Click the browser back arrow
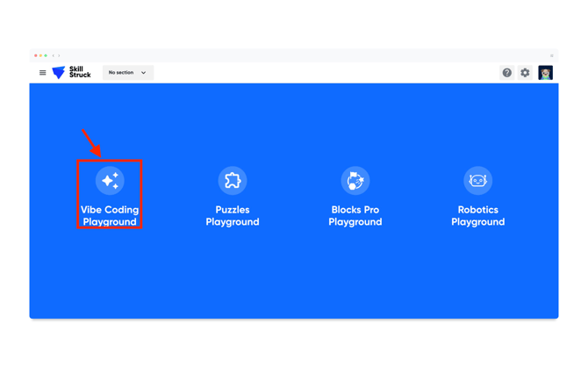The image size is (588, 367). click(x=54, y=55)
